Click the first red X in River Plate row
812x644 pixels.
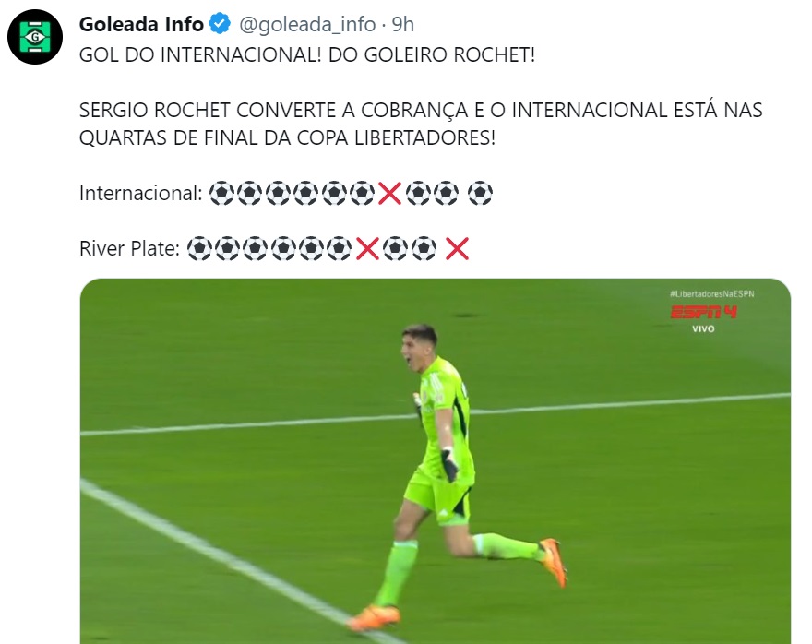click(367, 248)
